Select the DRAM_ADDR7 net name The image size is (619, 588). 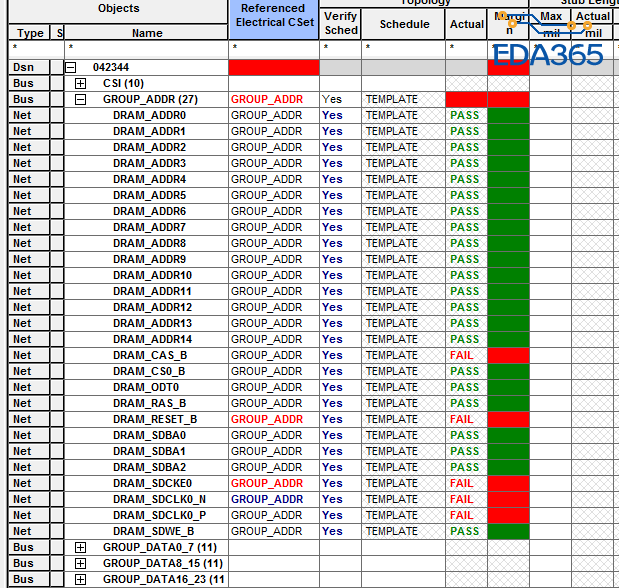149,227
